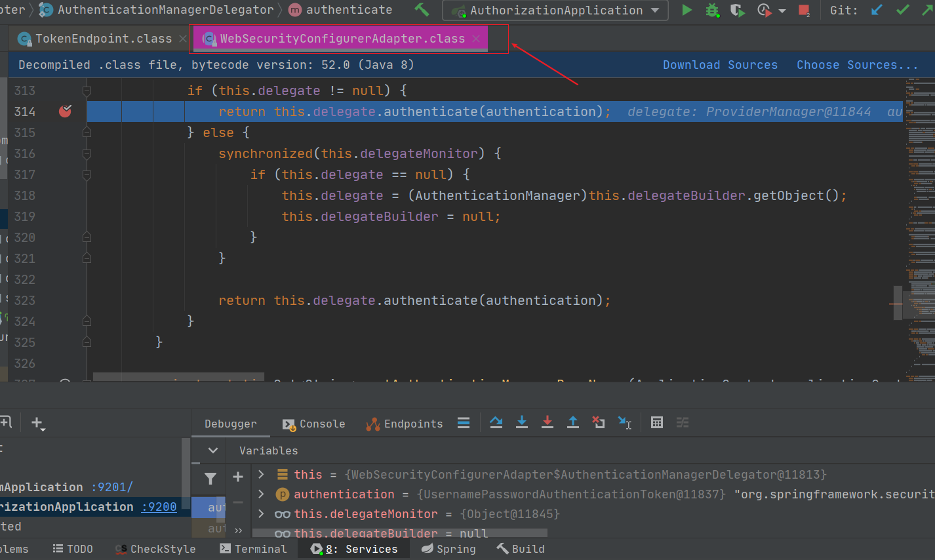This screenshot has height=560, width=935.
Task: Expand the 'this' variable node
Action: click(261, 474)
